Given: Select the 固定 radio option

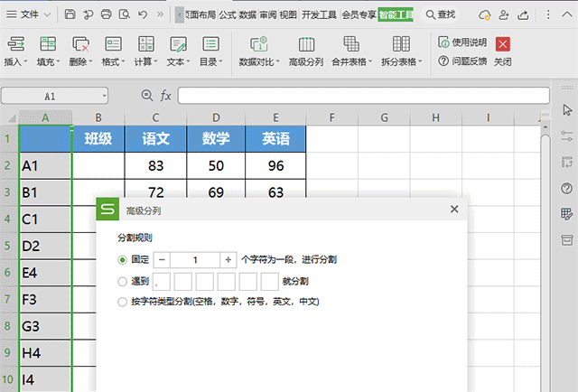Looking at the screenshot, I should point(123,259).
